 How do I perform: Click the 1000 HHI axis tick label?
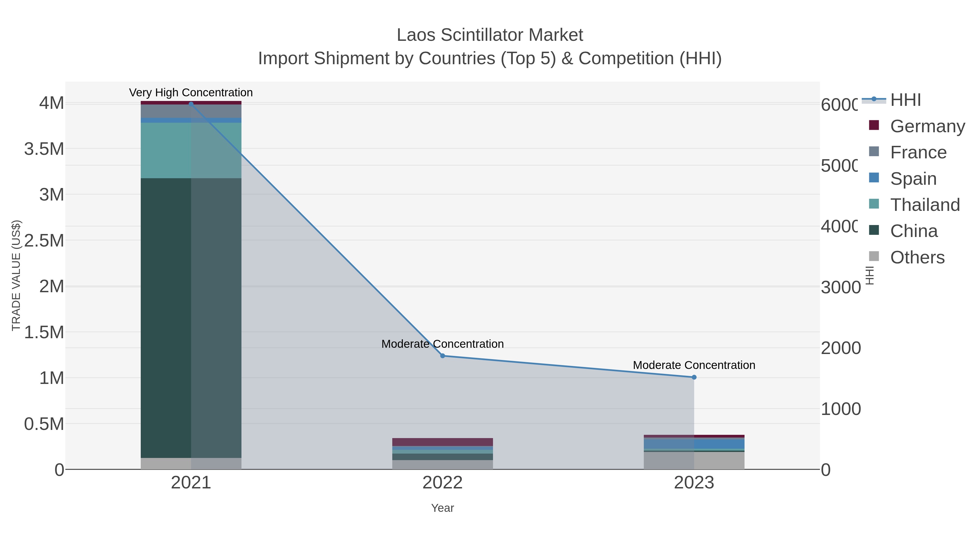point(841,409)
